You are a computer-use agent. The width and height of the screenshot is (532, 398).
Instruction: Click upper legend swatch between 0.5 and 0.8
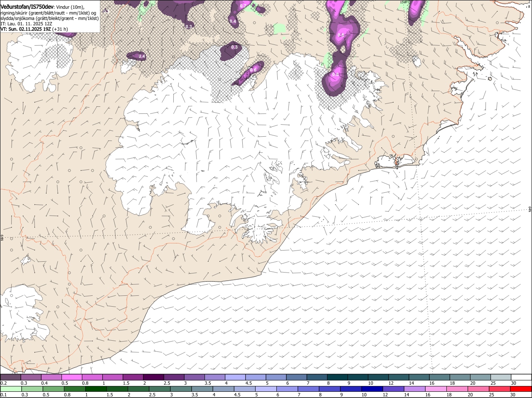72,377
